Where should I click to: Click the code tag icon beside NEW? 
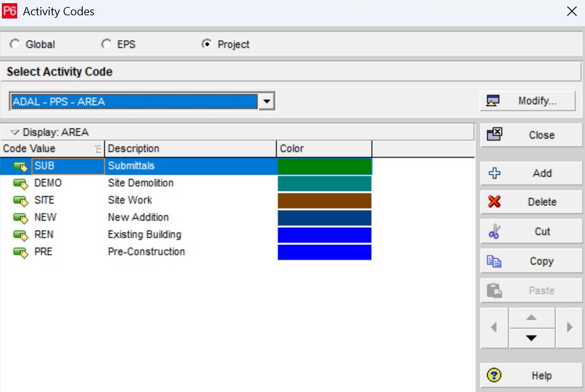pos(21,218)
